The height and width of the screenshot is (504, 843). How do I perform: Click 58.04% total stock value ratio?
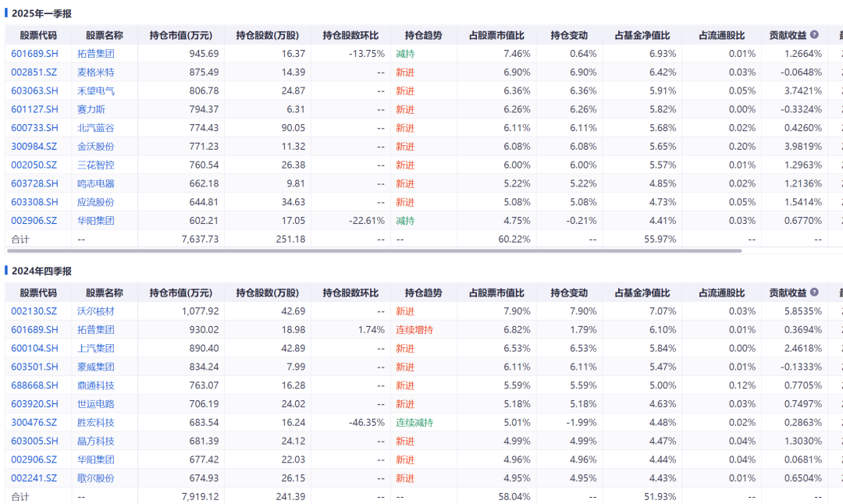pos(514,496)
